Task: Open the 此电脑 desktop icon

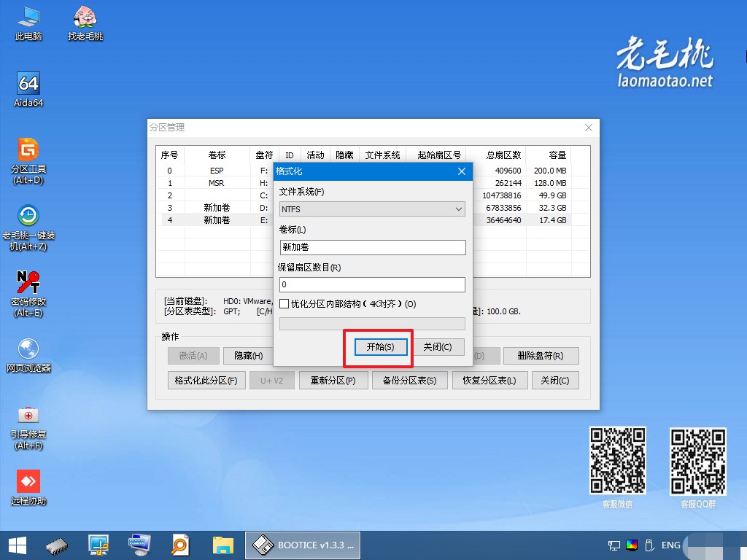Action: (x=28, y=23)
